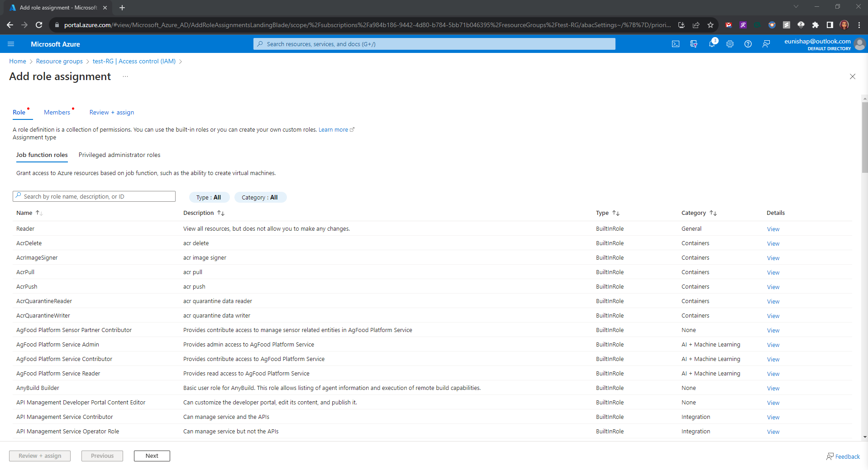This screenshot has height=470, width=868.
Task: Click the Next button
Action: point(152,456)
